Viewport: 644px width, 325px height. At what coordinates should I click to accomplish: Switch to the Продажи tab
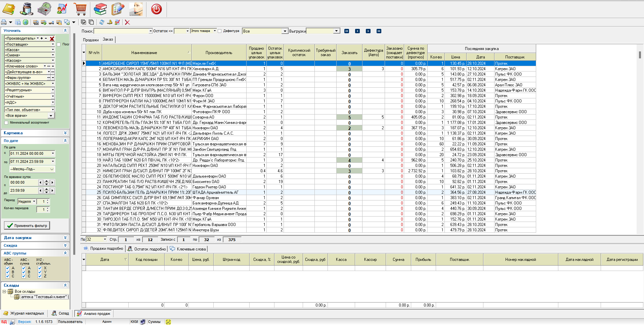pyautogui.click(x=91, y=40)
